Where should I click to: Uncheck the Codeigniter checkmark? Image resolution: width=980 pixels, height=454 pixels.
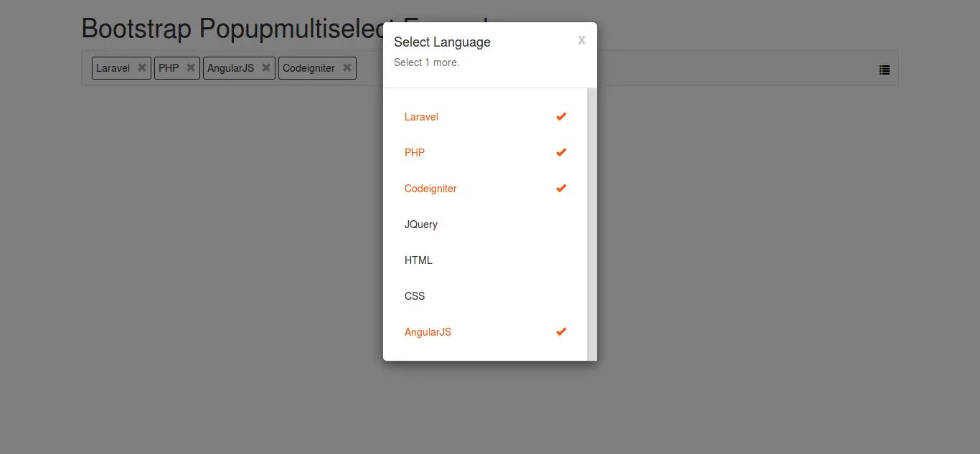tap(561, 188)
